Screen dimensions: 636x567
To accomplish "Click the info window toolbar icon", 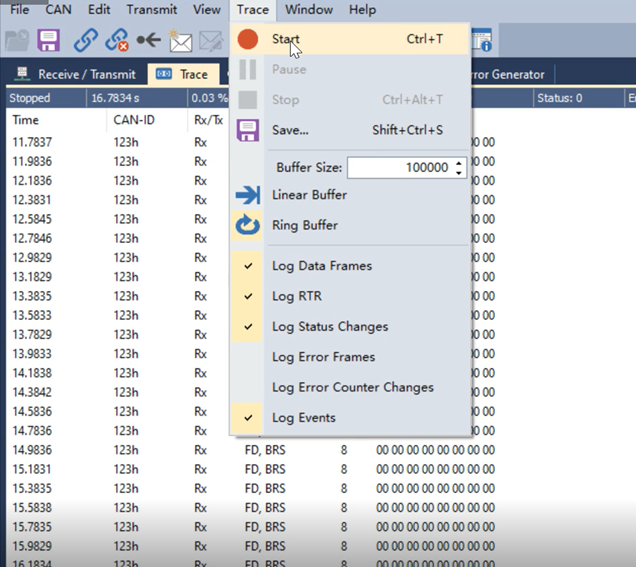I will [x=482, y=40].
